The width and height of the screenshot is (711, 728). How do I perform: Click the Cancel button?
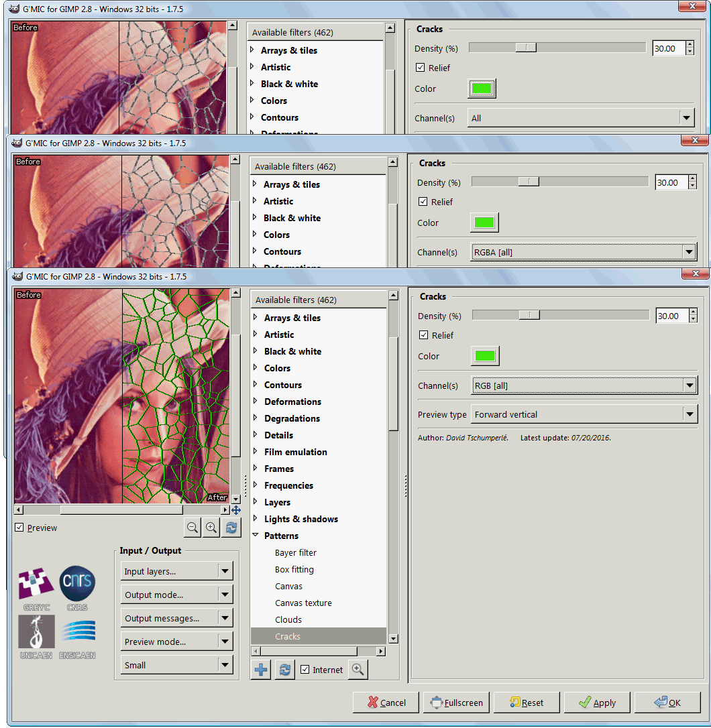[386, 703]
